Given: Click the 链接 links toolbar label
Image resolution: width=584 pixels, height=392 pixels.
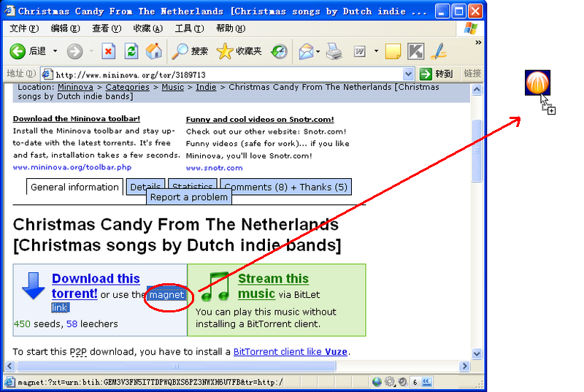Looking at the screenshot, I should [472, 74].
